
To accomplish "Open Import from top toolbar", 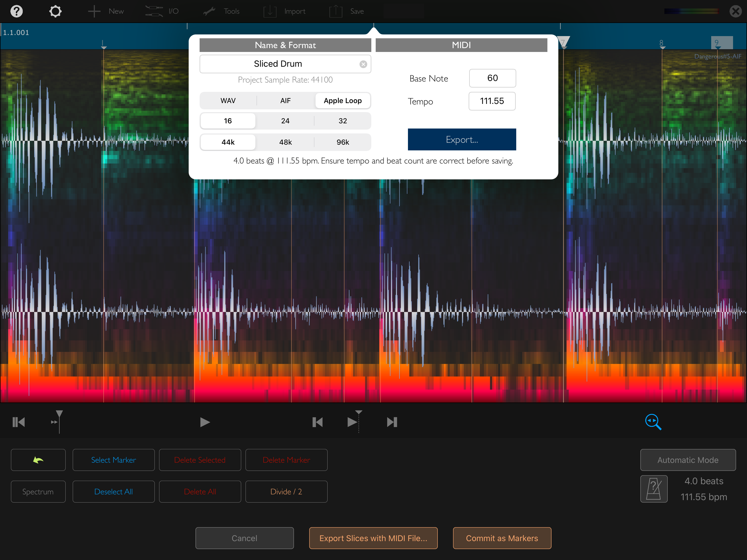I will [x=284, y=11].
